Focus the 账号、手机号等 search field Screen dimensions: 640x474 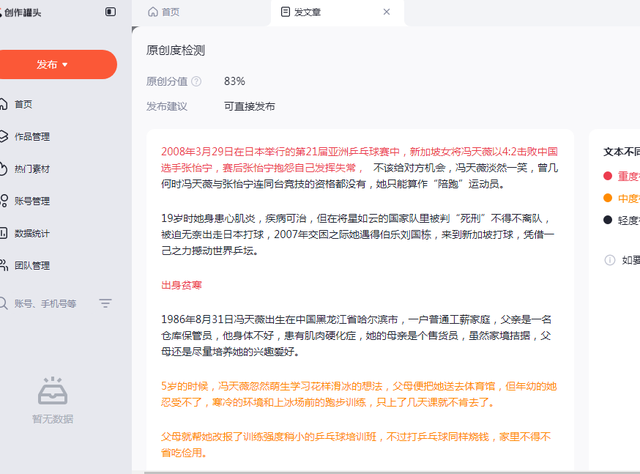(46, 304)
